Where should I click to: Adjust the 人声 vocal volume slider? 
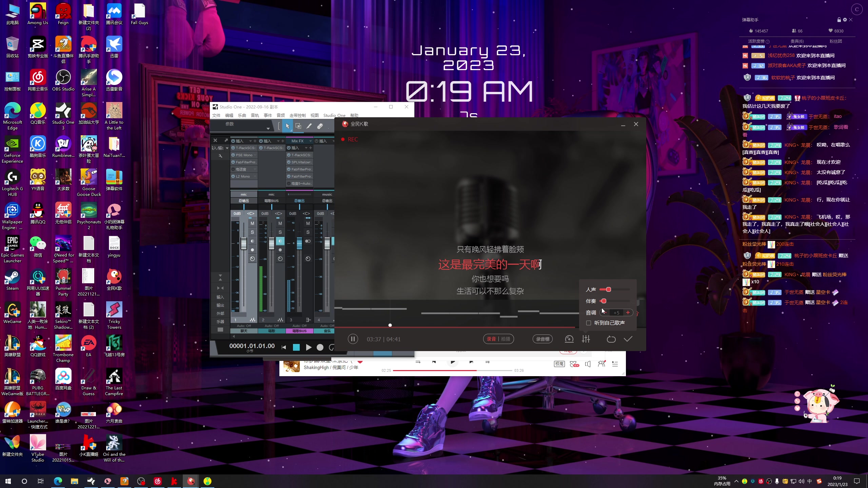click(x=609, y=289)
